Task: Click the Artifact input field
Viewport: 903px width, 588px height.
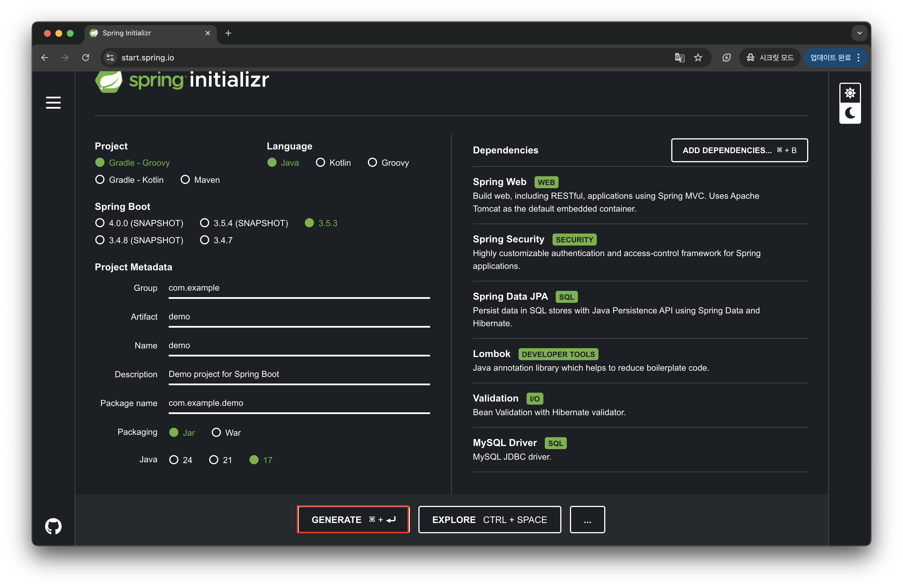Action: (299, 317)
